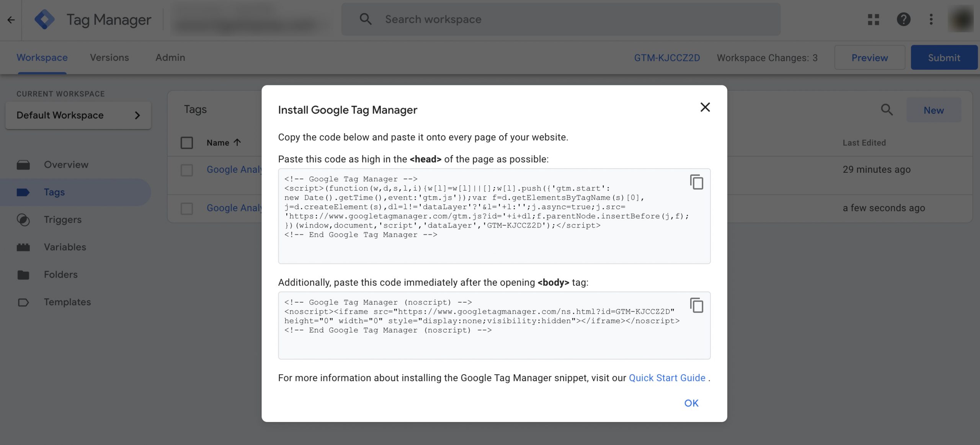This screenshot has width=980, height=445.
Task: Expand the Default Workspace selector
Action: tap(78, 115)
